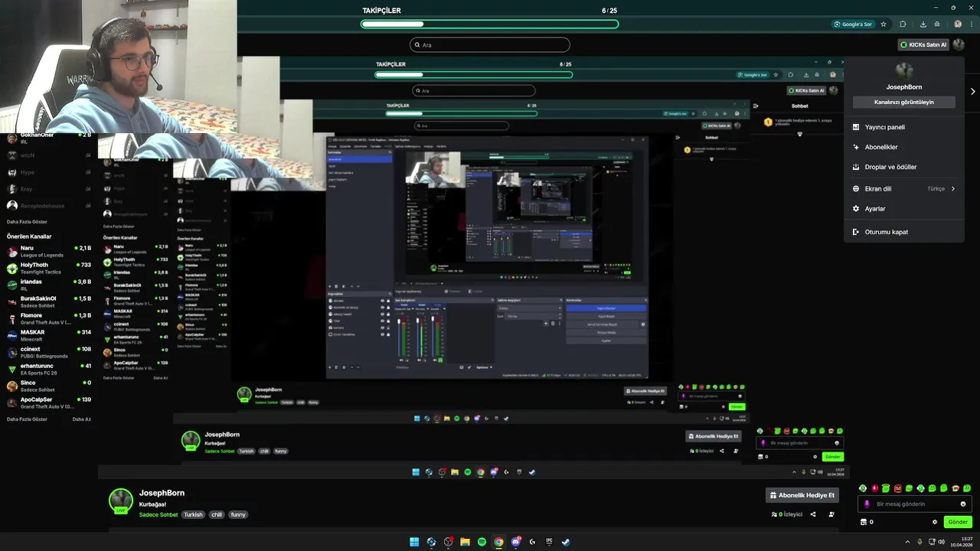This screenshot has height=551, width=980.
Task: Click the 0 İzleyici viewer count
Action: pyautogui.click(x=787, y=514)
